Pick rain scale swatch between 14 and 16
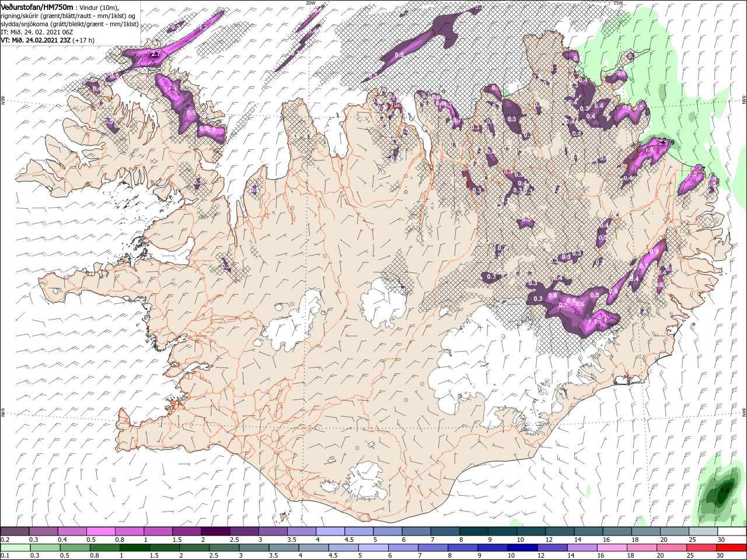This screenshot has width=747, height=560. (x=582, y=548)
